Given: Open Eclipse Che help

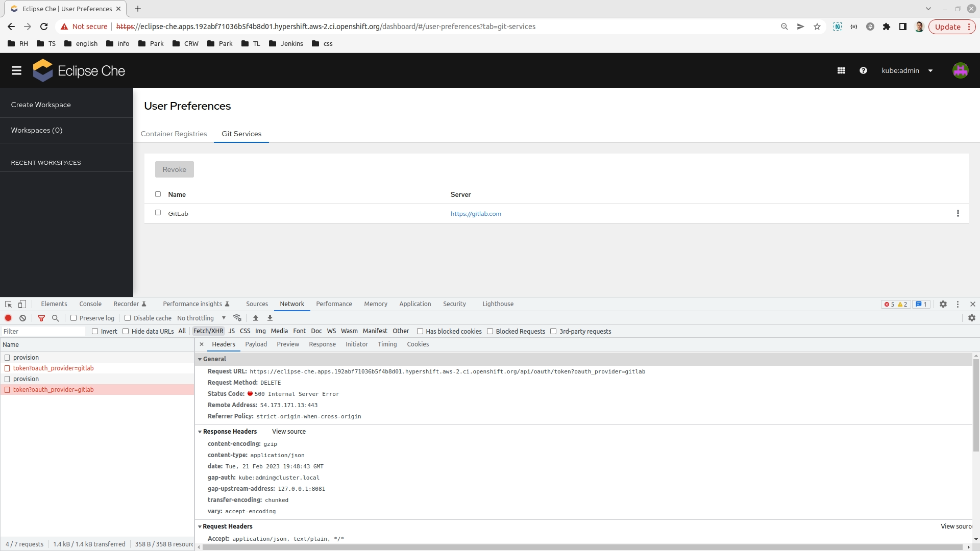Looking at the screenshot, I should [863, 70].
